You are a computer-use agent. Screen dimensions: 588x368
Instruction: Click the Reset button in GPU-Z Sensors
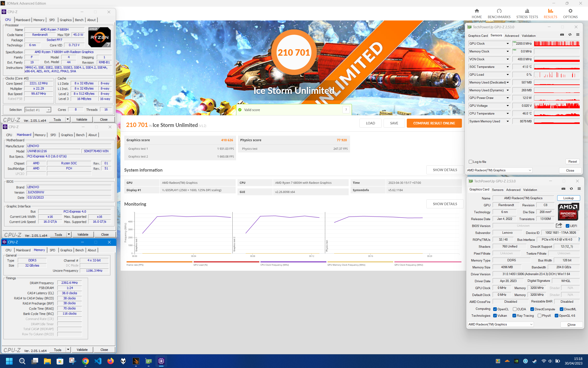pos(572,161)
